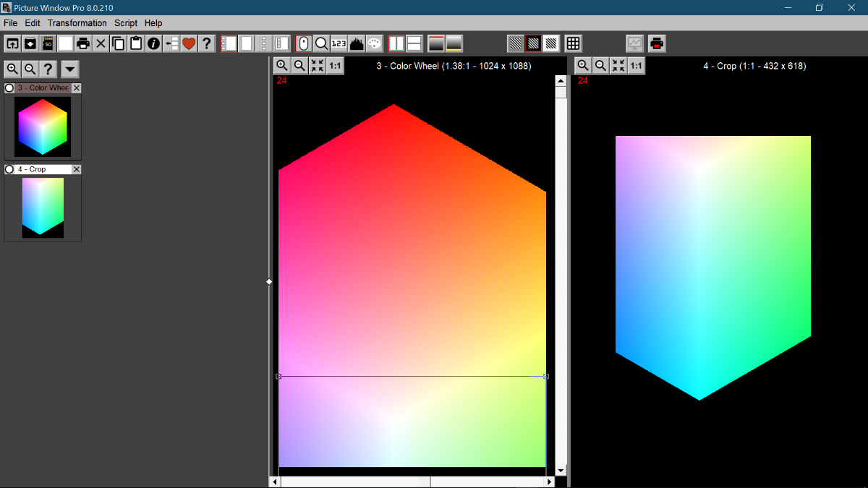This screenshot has width=868, height=488.
Task: Close the 4 - Crop thumbnail
Action: click(77, 169)
